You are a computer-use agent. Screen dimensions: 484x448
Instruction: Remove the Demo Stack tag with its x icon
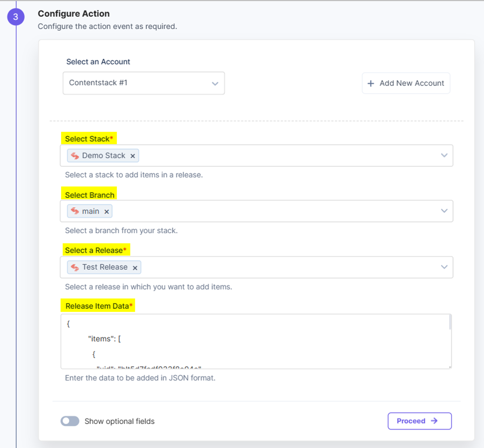[x=132, y=156]
